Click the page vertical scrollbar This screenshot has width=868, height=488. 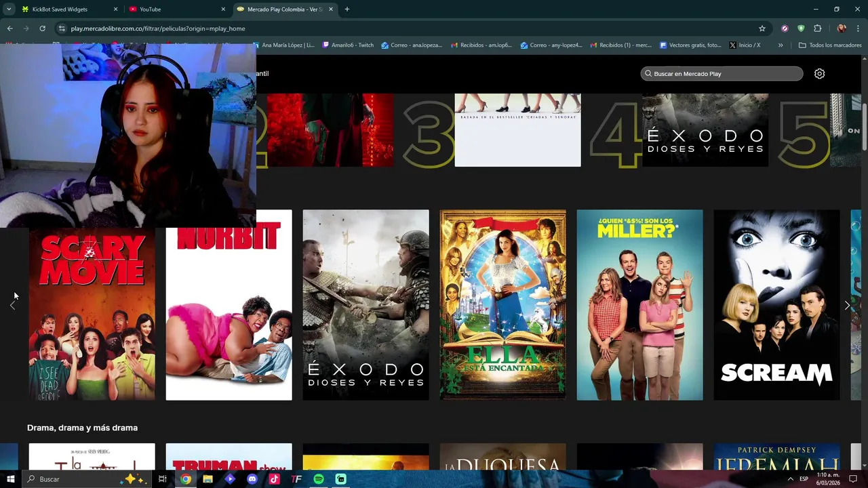coord(864,127)
